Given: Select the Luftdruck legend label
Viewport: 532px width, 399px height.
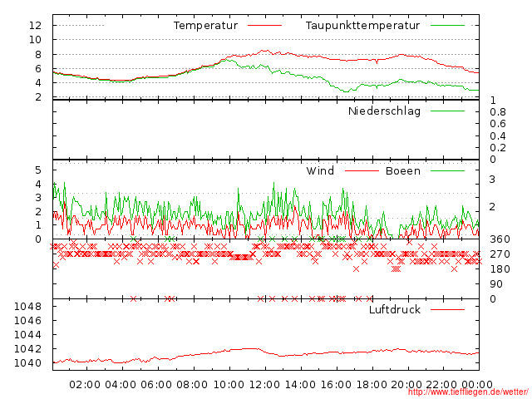Looking at the screenshot, I should 395,309.
